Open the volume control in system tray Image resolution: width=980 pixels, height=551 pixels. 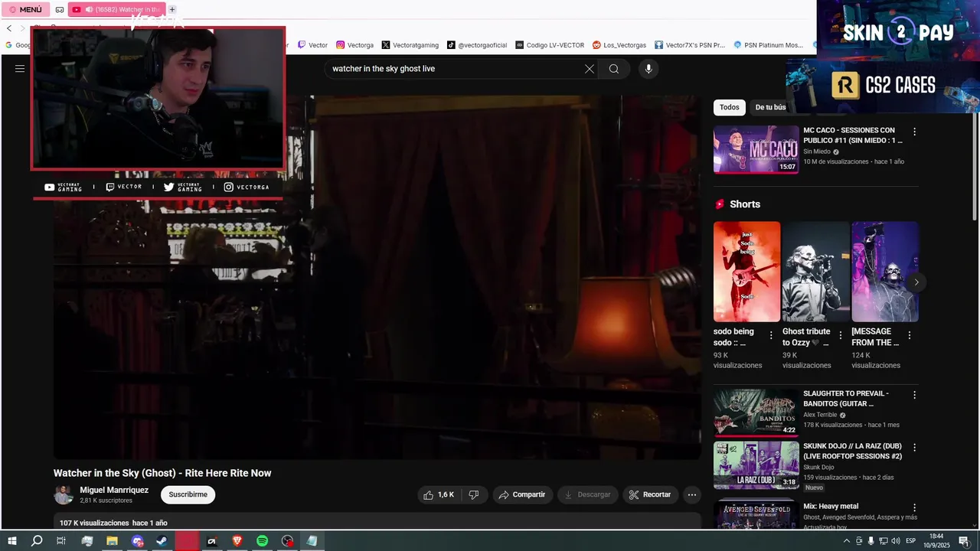tap(895, 541)
